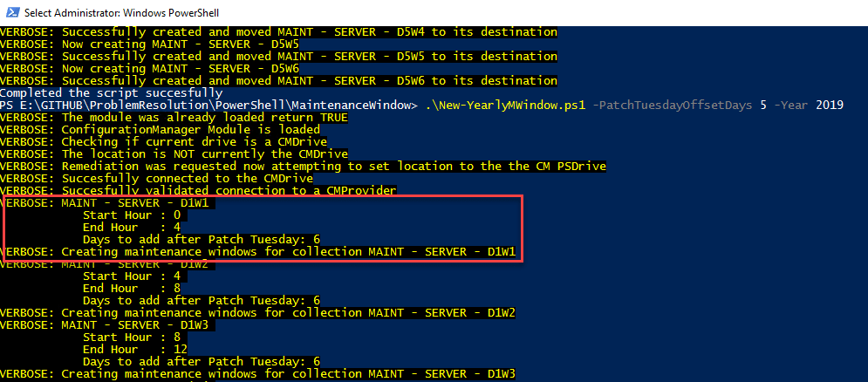Viewport: 868px width, 382px height.
Task: Click the Now creating MAINT - SERVER - D5W6 line
Action: (x=149, y=69)
